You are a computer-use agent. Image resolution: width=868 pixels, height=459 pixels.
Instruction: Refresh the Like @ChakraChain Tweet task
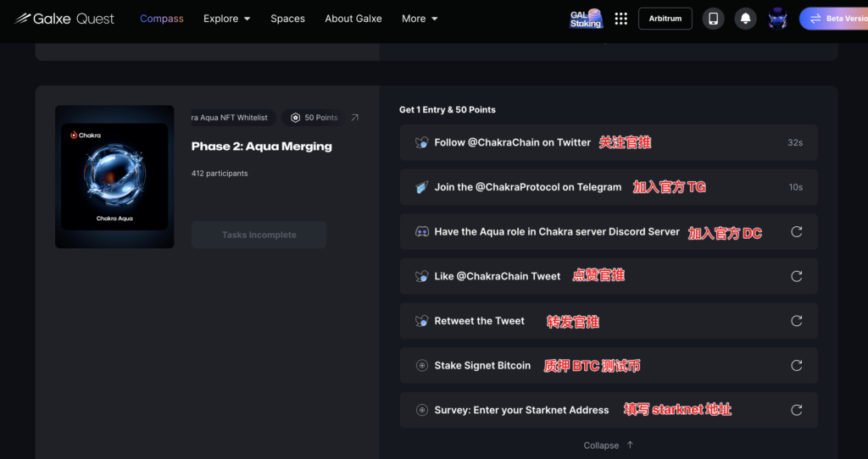pyautogui.click(x=796, y=276)
